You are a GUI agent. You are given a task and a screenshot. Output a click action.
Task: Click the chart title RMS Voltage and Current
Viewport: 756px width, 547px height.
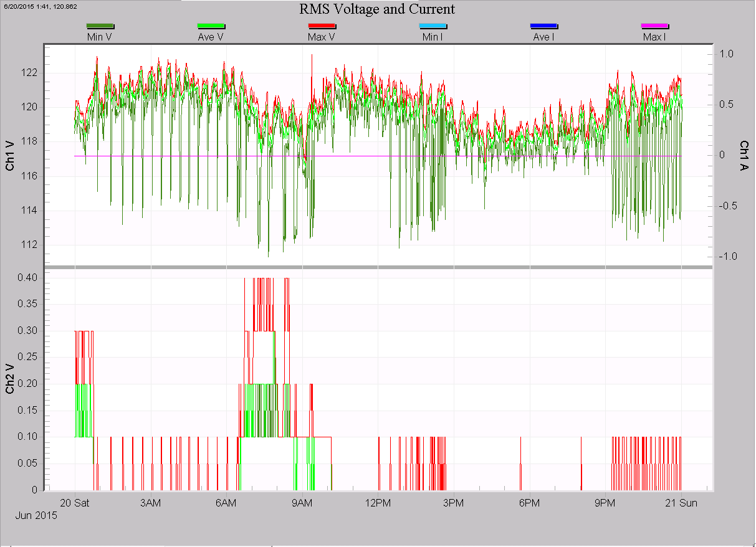tap(378, 9)
